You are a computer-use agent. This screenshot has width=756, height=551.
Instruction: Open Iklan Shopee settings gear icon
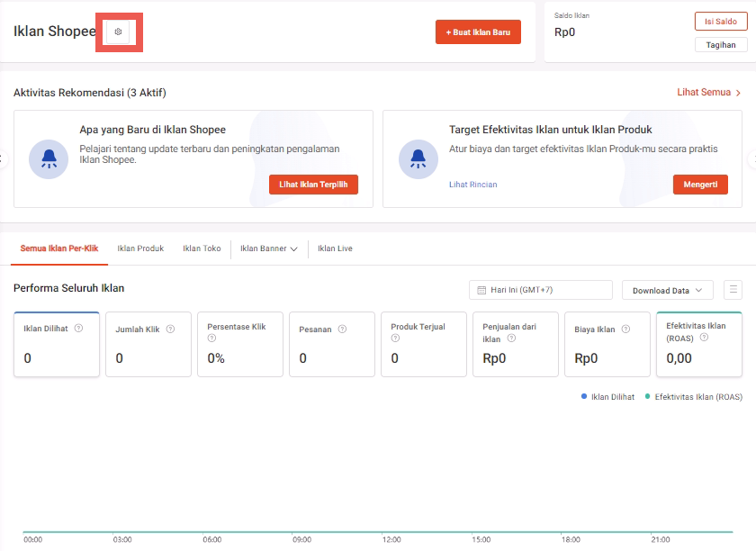pos(118,32)
